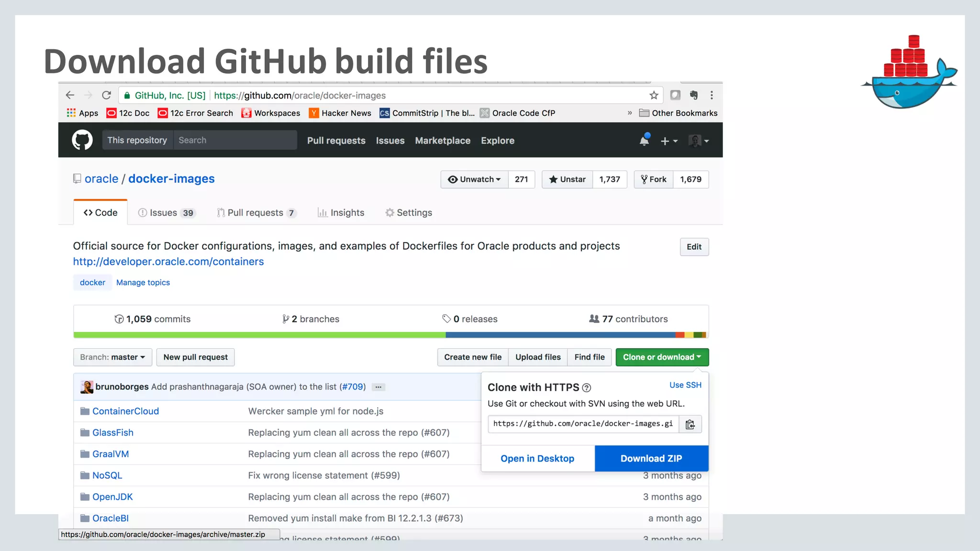The height and width of the screenshot is (551, 980).
Task: Reload the page with refresh icon
Action: [x=107, y=95]
